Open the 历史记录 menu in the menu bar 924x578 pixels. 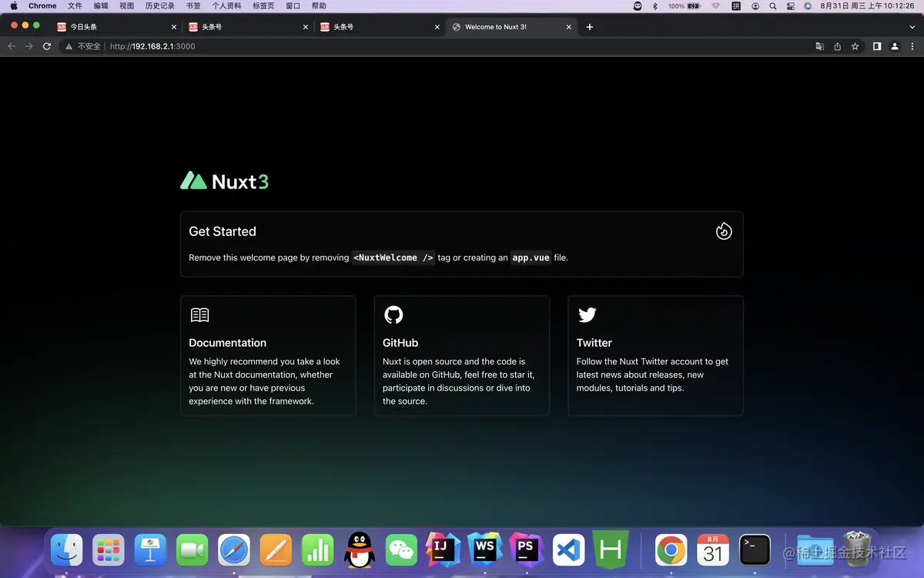[x=159, y=5]
